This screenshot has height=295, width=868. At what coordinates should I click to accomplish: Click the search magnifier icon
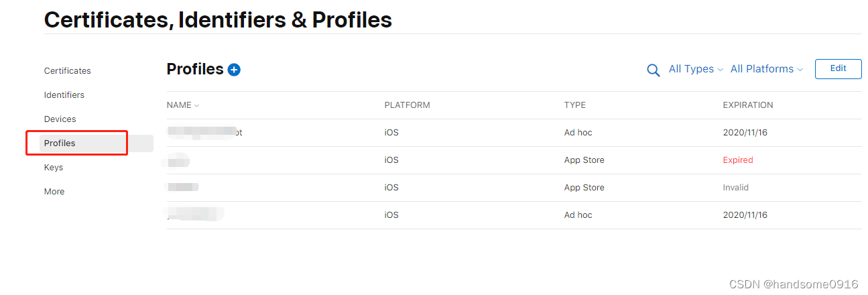pos(653,70)
